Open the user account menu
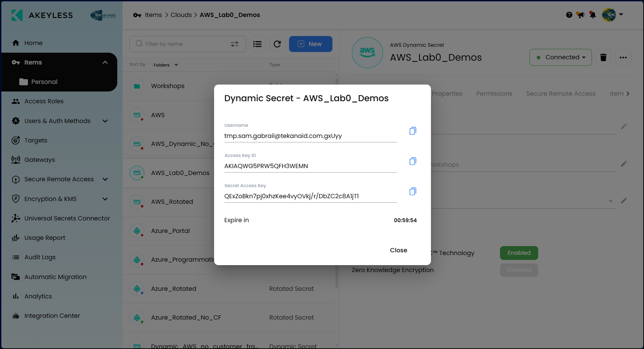Screen dimensions: 644x349 [613, 15]
